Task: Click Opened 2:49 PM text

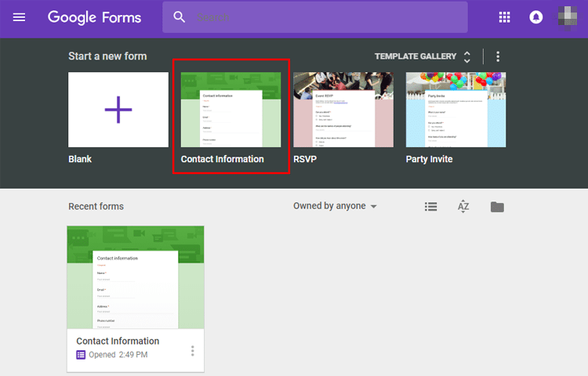Action: coord(118,355)
